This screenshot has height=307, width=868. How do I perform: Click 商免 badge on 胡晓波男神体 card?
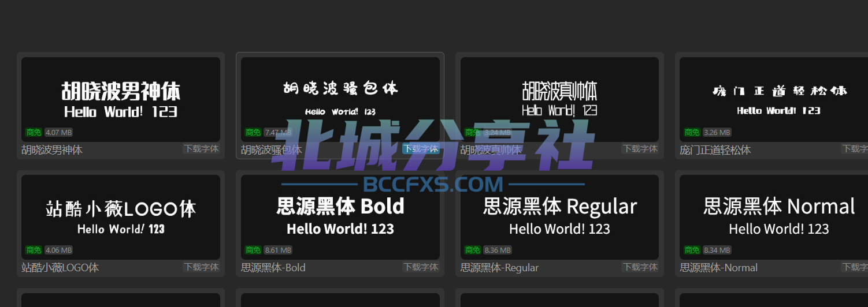point(34,132)
